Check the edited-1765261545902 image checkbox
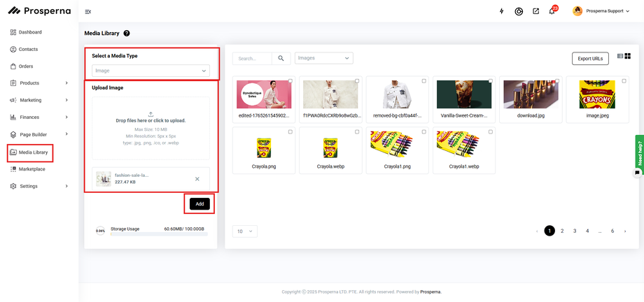Screen dimensions: 644x302 (x=290, y=81)
